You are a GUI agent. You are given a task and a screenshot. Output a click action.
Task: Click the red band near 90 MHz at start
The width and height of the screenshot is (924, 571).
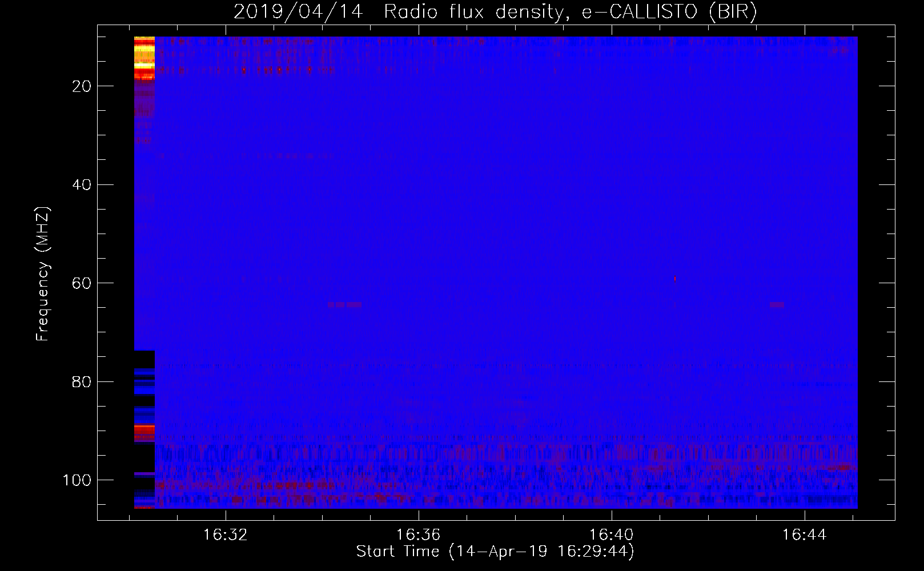tap(144, 431)
